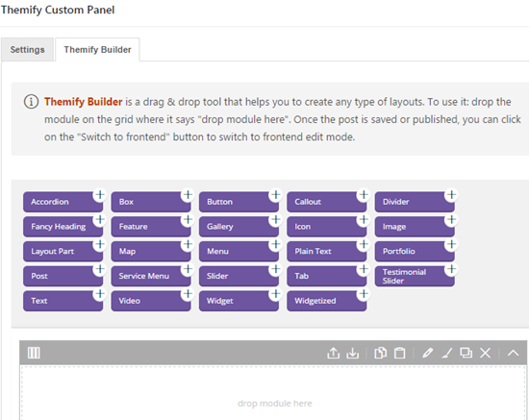Click the plus icon on Portfolio module
The width and height of the screenshot is (529, 420).
point(451,244)
